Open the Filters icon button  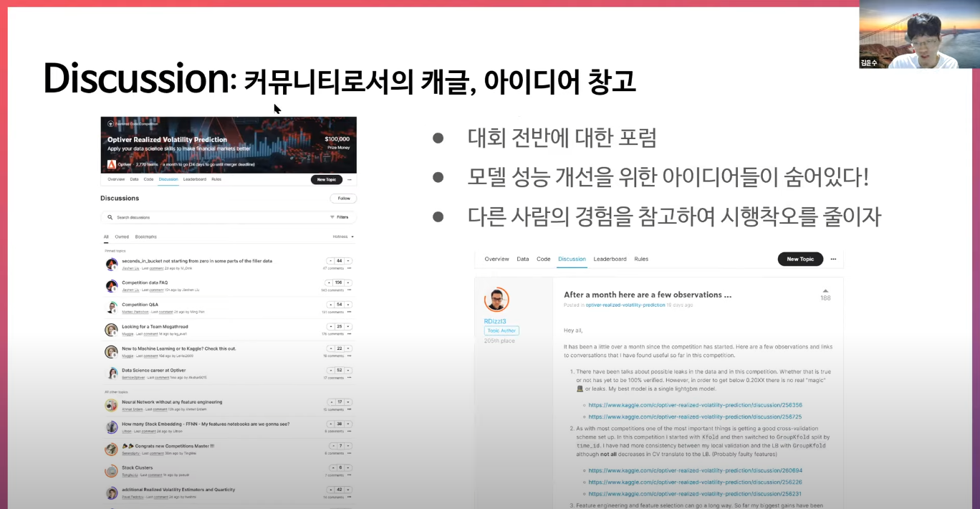point(339,217)
